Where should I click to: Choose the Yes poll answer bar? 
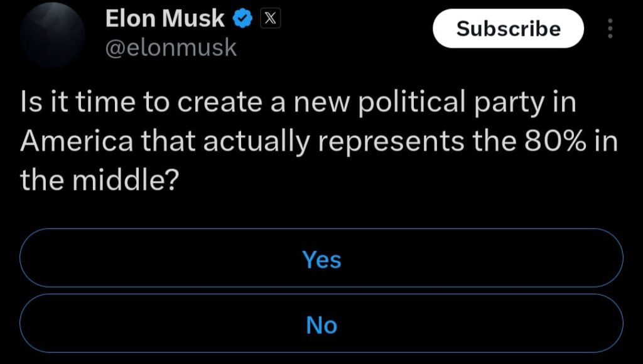click(321, 258)
